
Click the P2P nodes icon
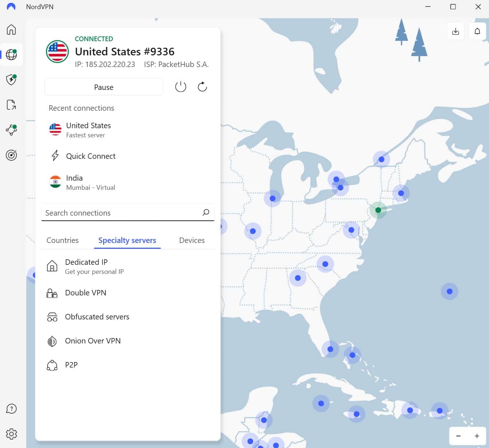click(52, 365)
